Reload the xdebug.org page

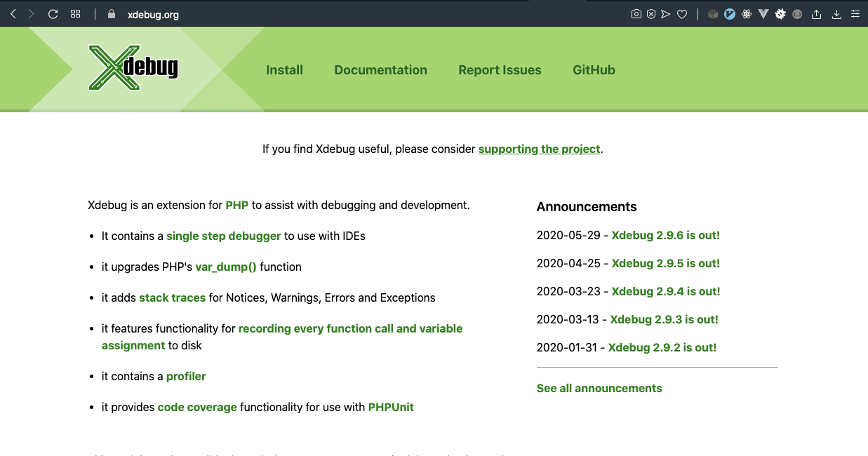[53, 14]
